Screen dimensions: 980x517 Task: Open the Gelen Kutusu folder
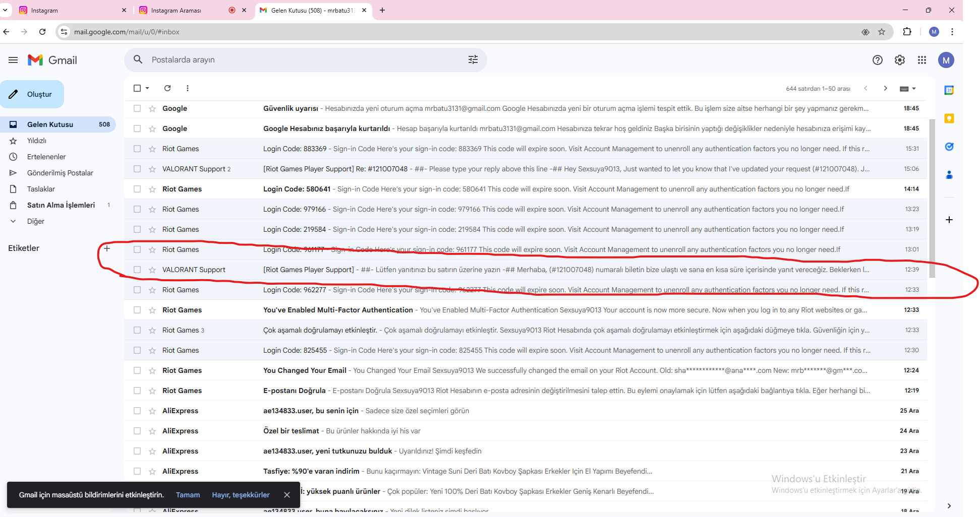(58, 124)
